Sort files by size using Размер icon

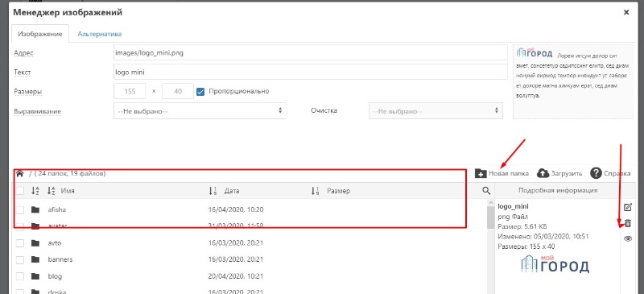[316, 191]
